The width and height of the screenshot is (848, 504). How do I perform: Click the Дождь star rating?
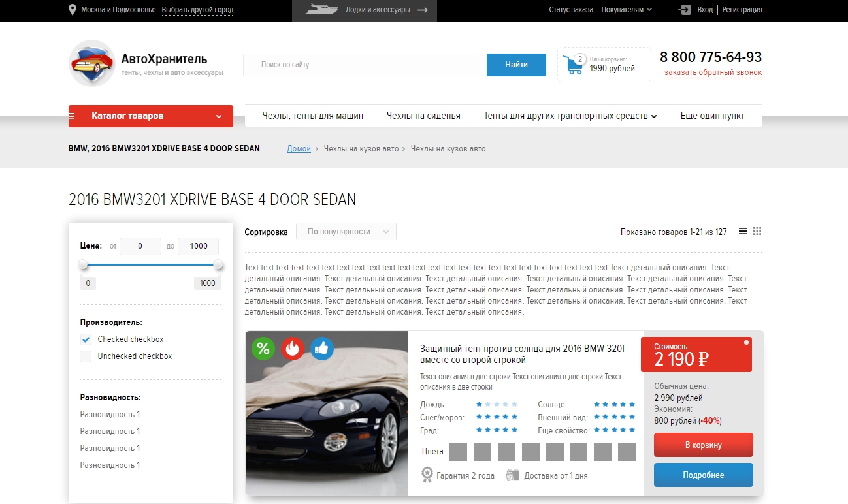pos(497,404)
